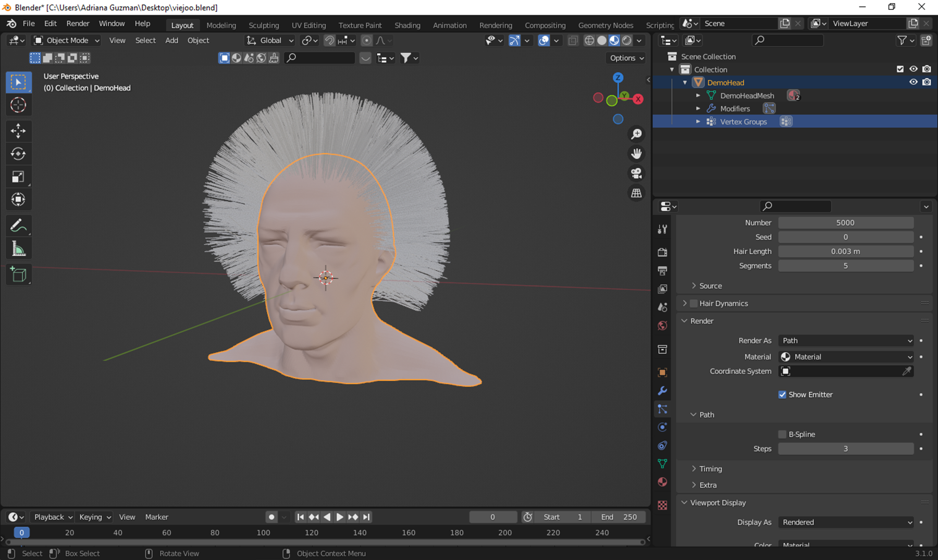Select the Annotate tool
This screenshot has height=560, width=938.
pos(18,226)
